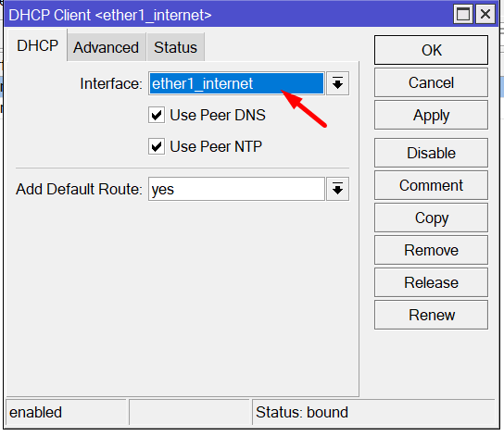Click the Cancel button
The width and height of the screenshot is (504, 436).
[431, 82]
